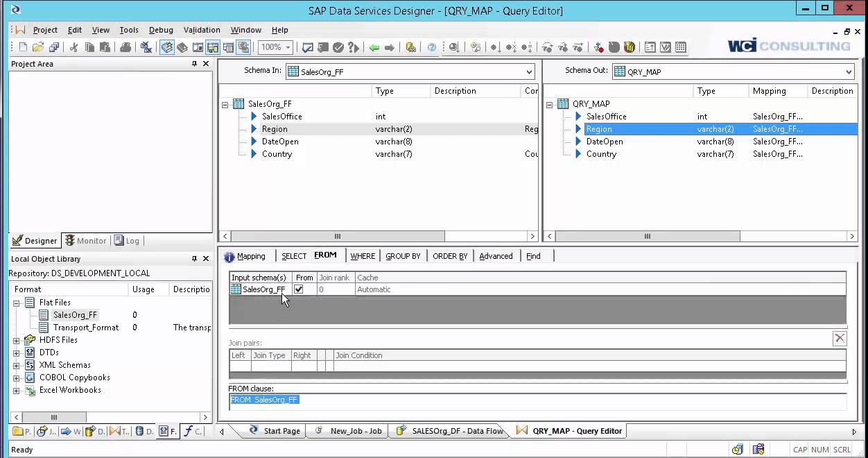Collapse the QRY_MAP schema tree
This screenshot has height=458, width=868.
tap(549, 104)
